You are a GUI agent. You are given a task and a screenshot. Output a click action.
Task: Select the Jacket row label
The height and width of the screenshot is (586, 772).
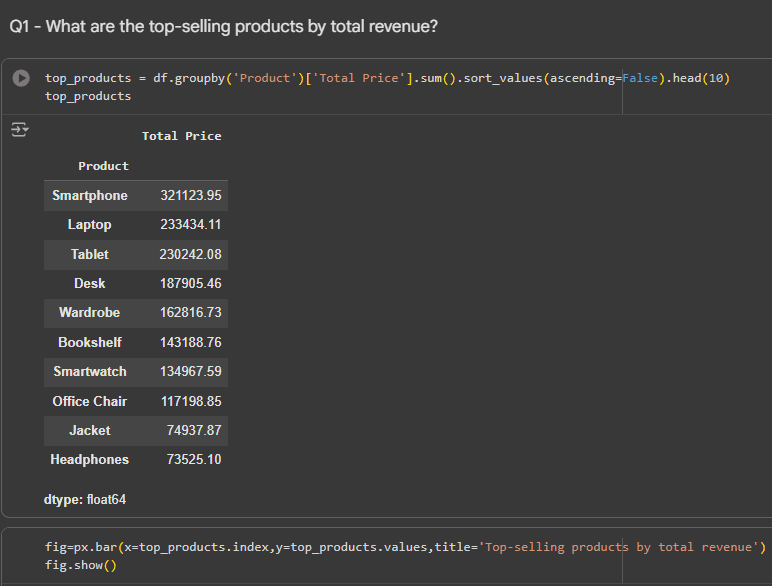tap(90, 430)
